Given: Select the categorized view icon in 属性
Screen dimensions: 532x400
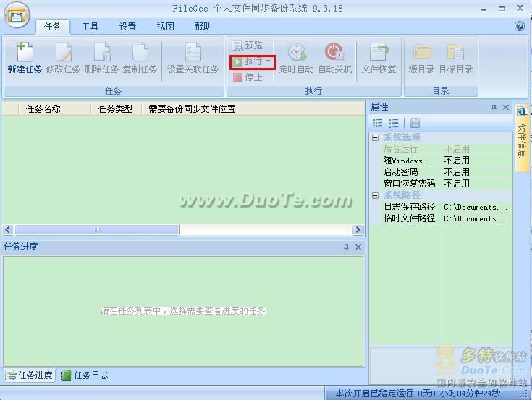Looking at the screenshot, I should (377, 123).
